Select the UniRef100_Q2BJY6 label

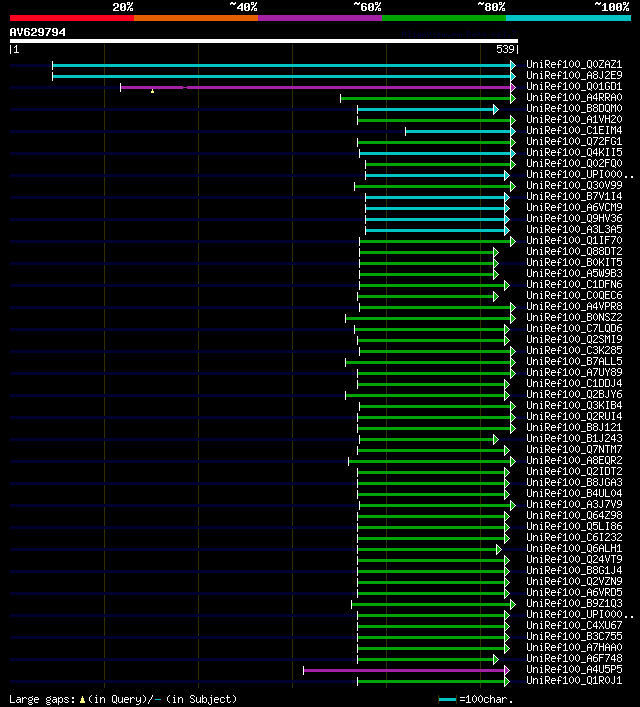point(574,395)
